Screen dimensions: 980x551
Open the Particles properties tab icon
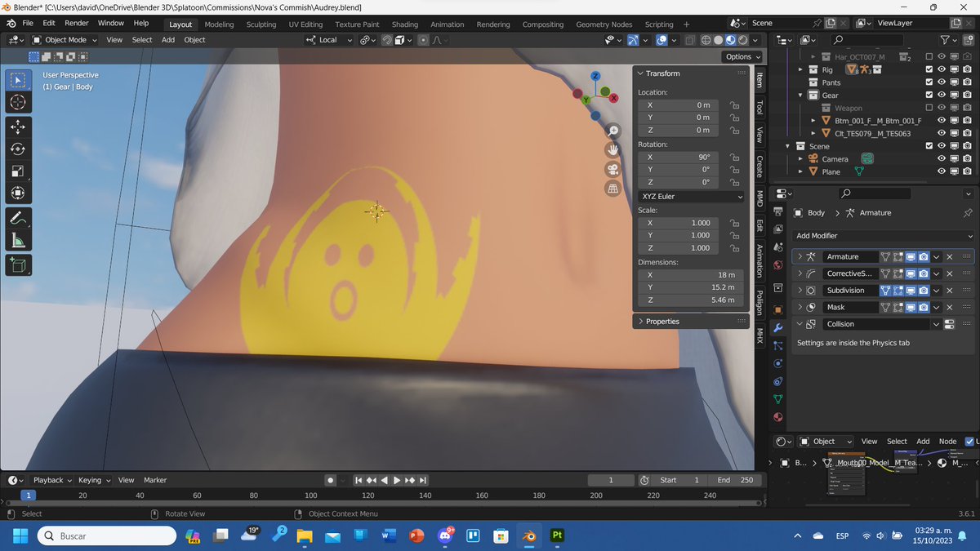tap(778, 345)
